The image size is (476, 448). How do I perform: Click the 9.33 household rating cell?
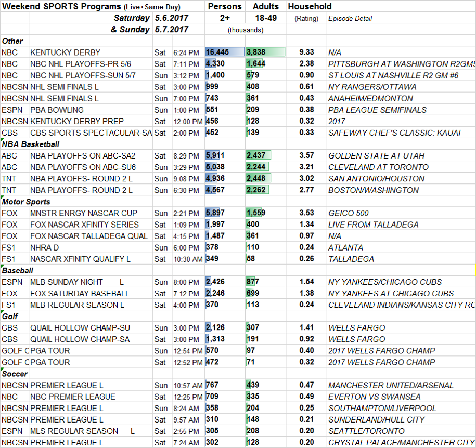tap(306, 52)
